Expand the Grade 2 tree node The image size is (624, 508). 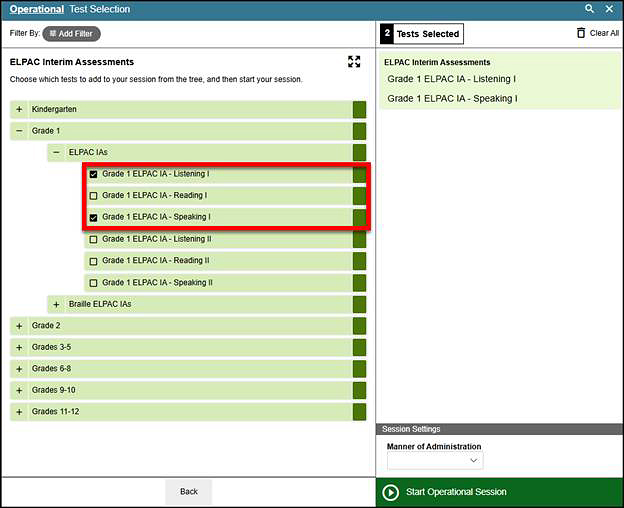pyautogui.click(x=19, y=326)
